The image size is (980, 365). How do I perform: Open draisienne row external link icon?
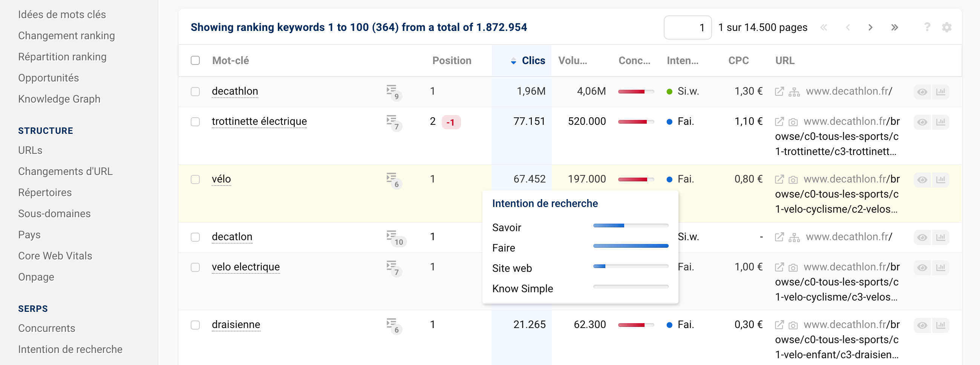779,325
